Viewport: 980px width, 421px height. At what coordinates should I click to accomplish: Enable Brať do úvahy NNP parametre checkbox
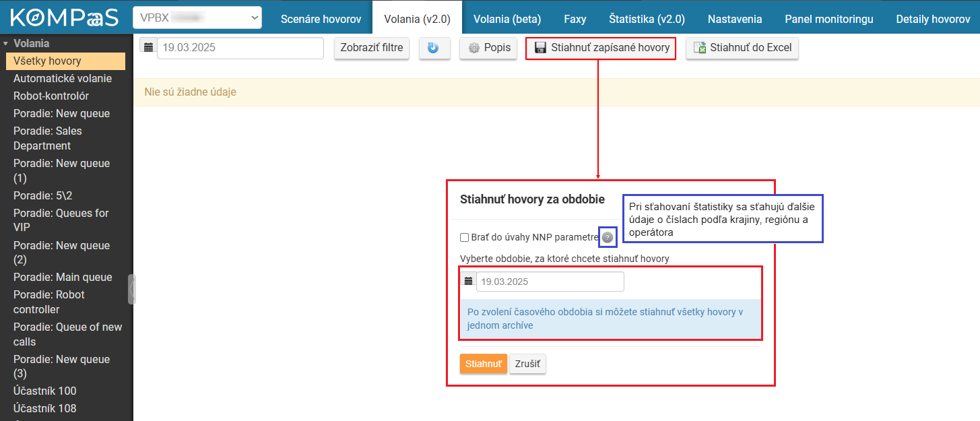[x=464, y=237]
